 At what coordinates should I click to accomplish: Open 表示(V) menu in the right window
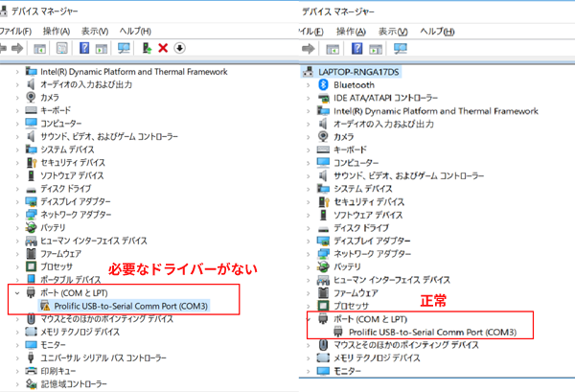coord(393,32)
